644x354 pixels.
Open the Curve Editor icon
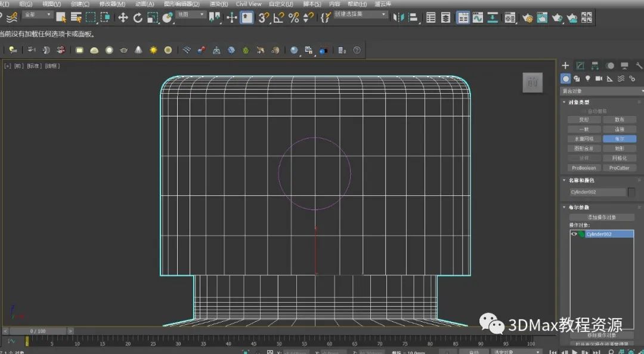pos(478,18)
